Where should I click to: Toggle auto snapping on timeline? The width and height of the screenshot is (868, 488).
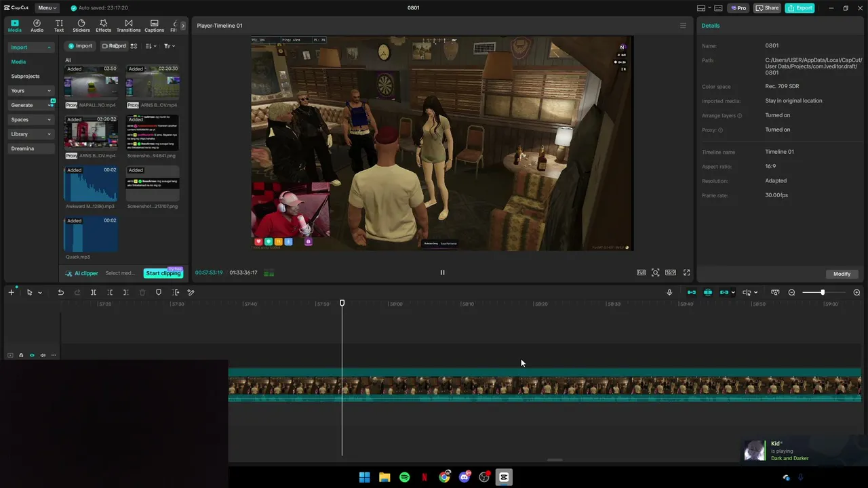pyautogui.click(x=707, y=292)
